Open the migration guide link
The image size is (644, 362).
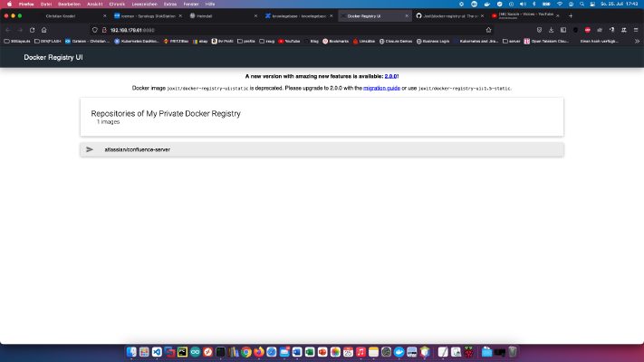(x=381, y=89)
